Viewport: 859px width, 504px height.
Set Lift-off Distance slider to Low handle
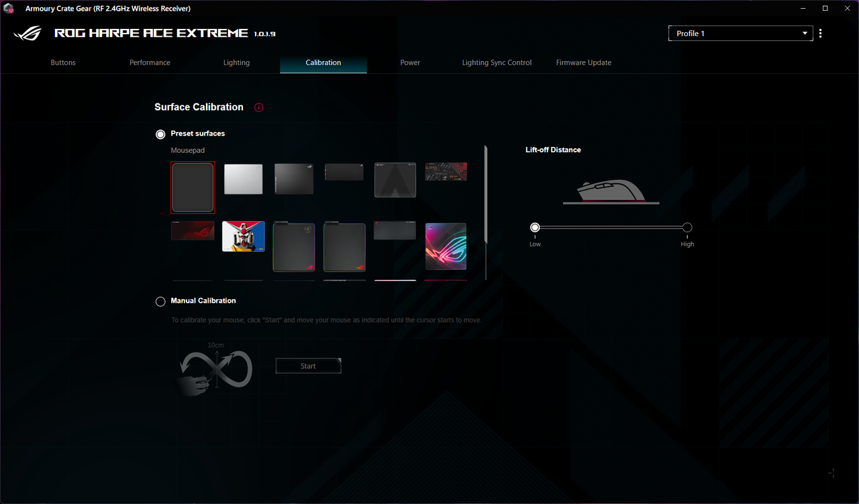[x=535, y=228]
